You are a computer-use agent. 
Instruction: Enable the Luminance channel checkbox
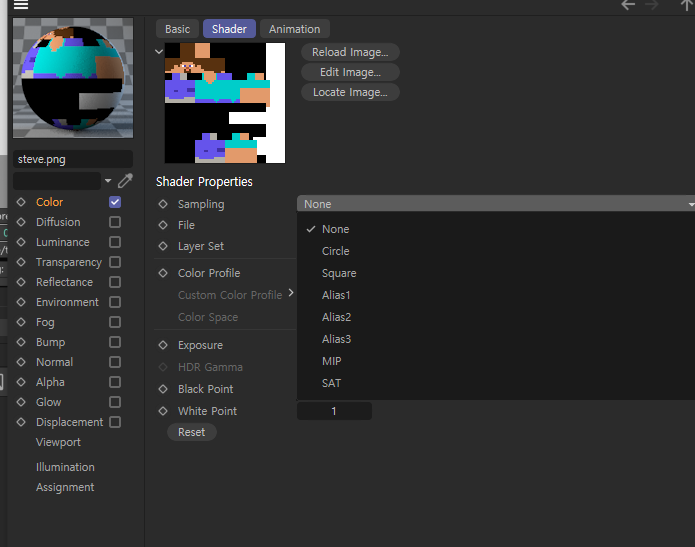115,242
